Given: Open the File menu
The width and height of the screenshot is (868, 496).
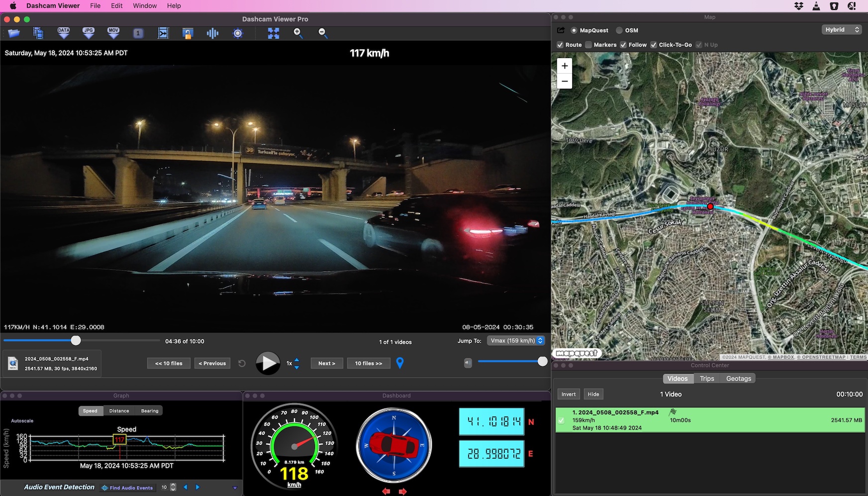Looking at the screenshot, I should pyautogui.click(x=96, y=6).
